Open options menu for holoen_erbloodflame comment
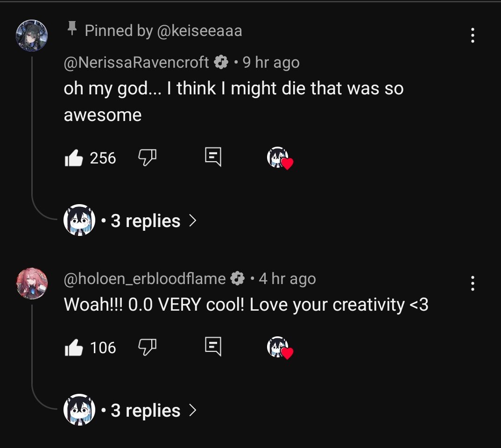Image resolution: width=501 pixels, height=448 pixels. pyautogui.click(x=473, y=283)
